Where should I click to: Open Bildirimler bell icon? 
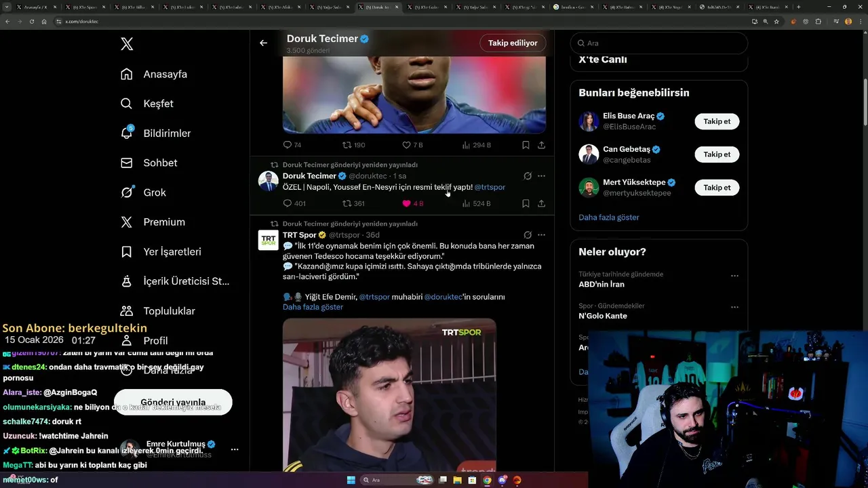coord(127,133)
